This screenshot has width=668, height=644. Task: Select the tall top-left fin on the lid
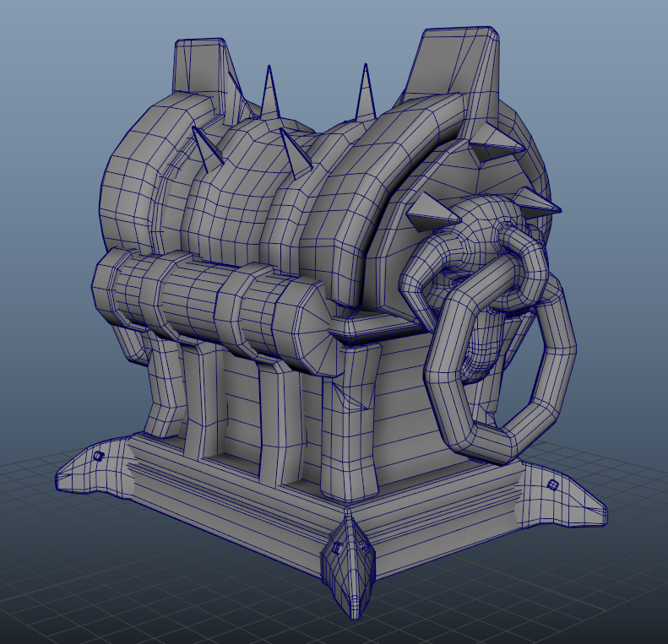point(207,68)
